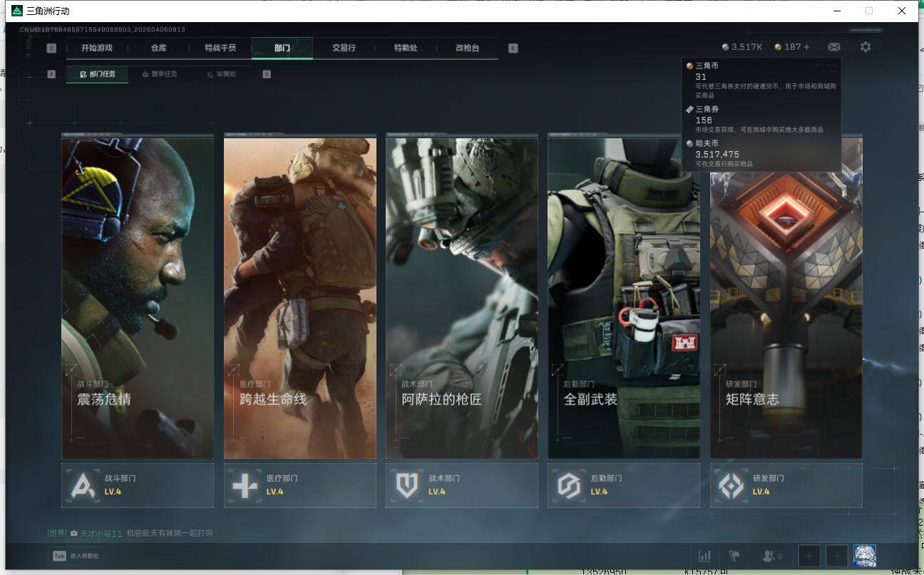Select the 赛季任务 sub-tab
The width and height of the screenshot is (924, 575).
coord(160,74)
